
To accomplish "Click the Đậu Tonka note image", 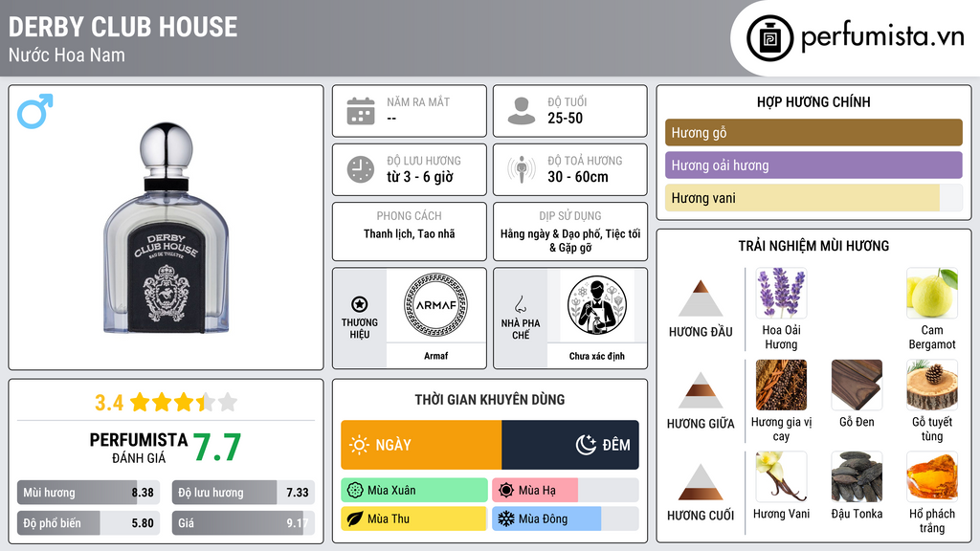I will tap(857, 477).
